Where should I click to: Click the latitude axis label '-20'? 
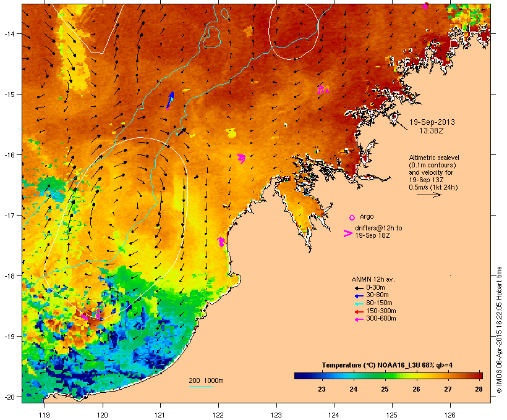9,397
